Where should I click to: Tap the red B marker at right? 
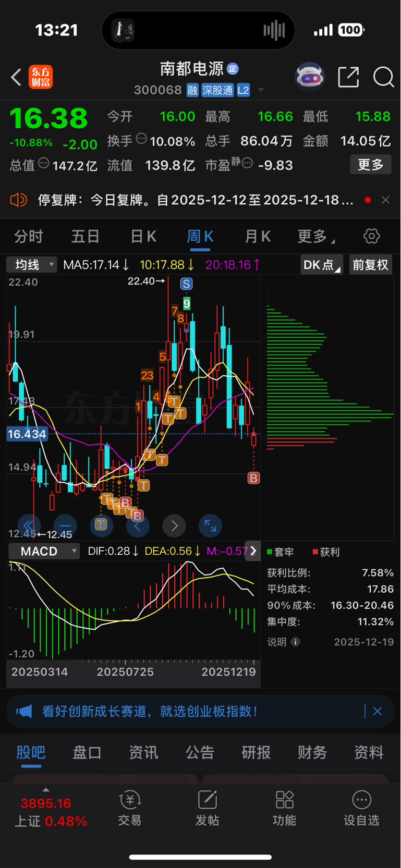pos(253,478)
